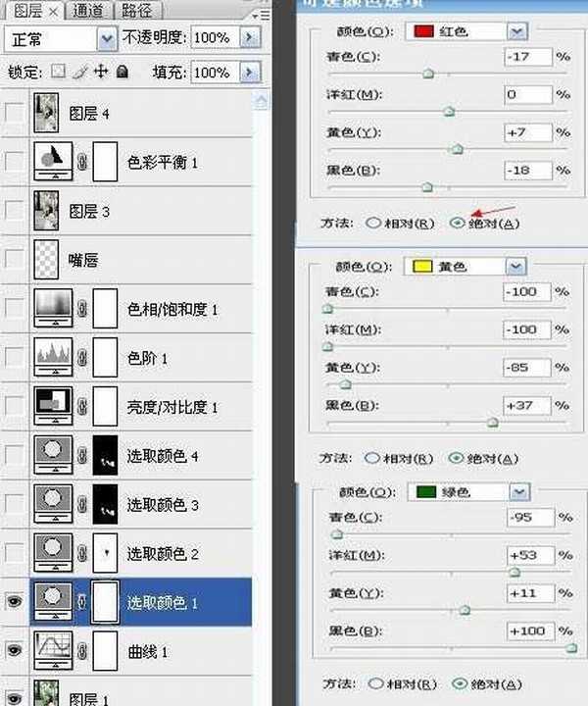Click the chain link icon on 选取颜色 4

coord(82,455)
